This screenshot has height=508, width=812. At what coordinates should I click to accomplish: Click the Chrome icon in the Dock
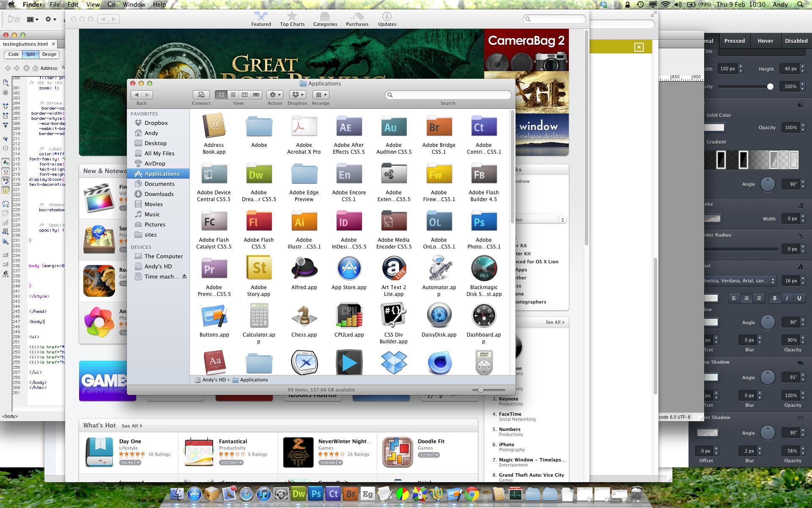472,494
